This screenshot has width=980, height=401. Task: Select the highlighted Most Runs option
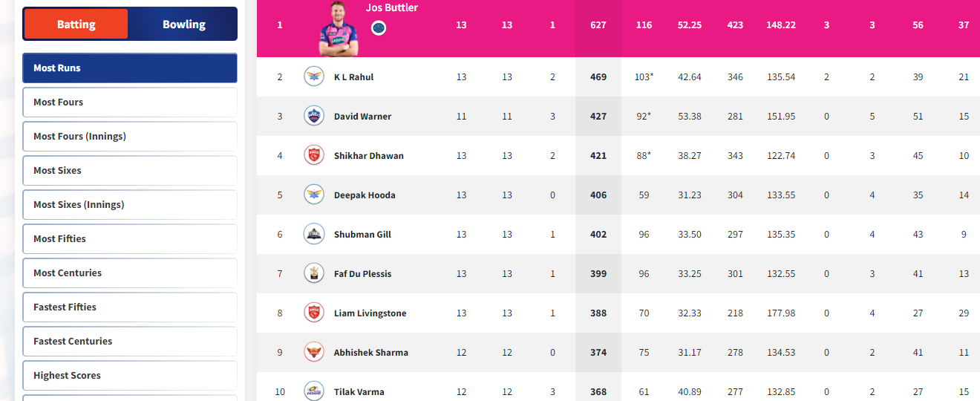tap(130, 68)
